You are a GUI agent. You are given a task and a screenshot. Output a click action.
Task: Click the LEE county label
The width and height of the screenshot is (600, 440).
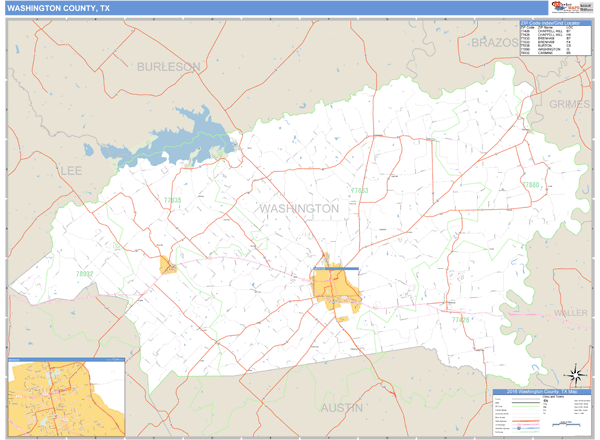(x=71, y=171)
